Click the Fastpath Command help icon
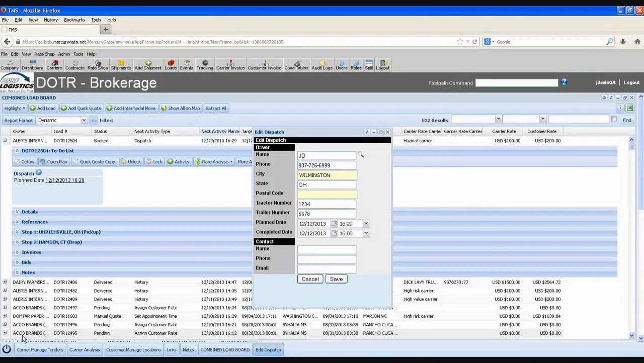 pyautogui.click(x=564, y=82)
